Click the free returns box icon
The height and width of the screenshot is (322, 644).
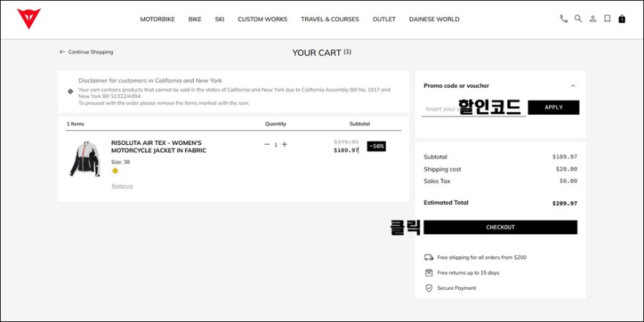pyautogui.click(x=429, y=273)
